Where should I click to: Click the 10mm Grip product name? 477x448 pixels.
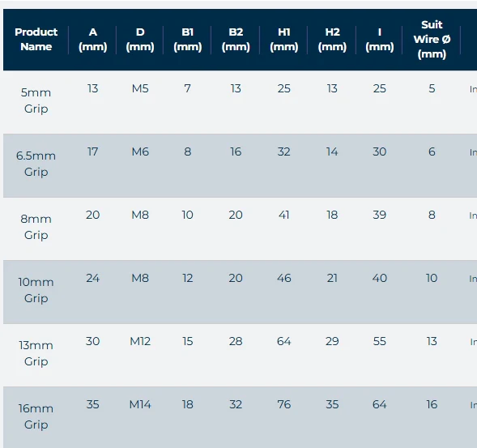coord(36,290)
